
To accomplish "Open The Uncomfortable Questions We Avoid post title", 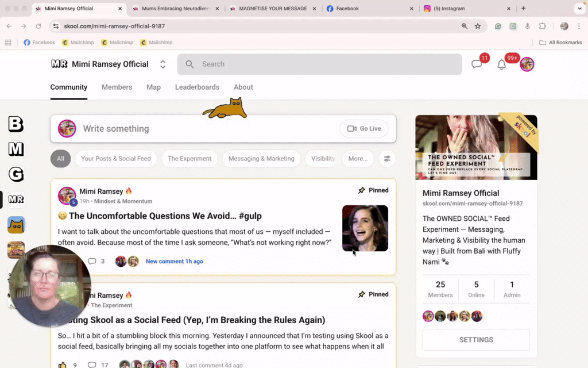I will [x=165, y=216].
